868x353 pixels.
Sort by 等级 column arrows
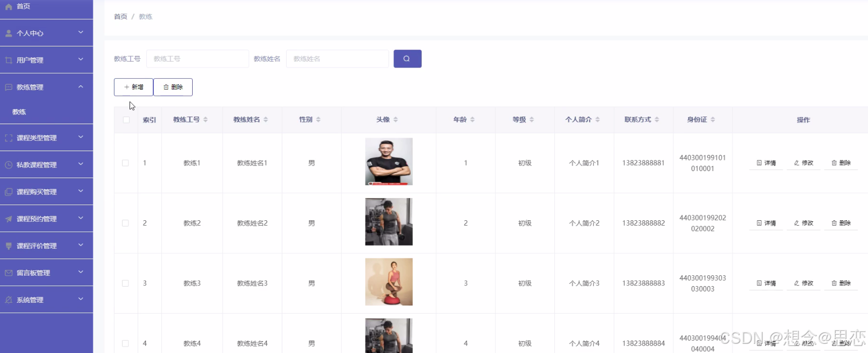pos(532,120)
